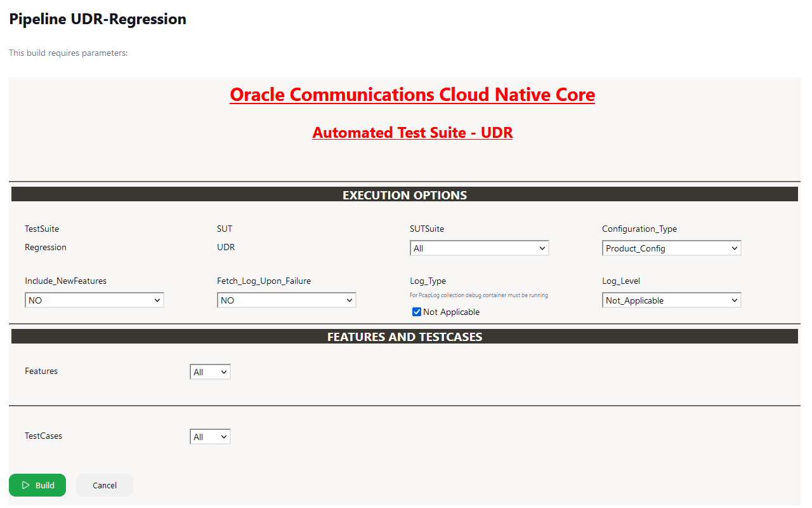Viewport: 812px width, 508px height.
Task: Click the green Build button
Action: [x=37, y=485]
